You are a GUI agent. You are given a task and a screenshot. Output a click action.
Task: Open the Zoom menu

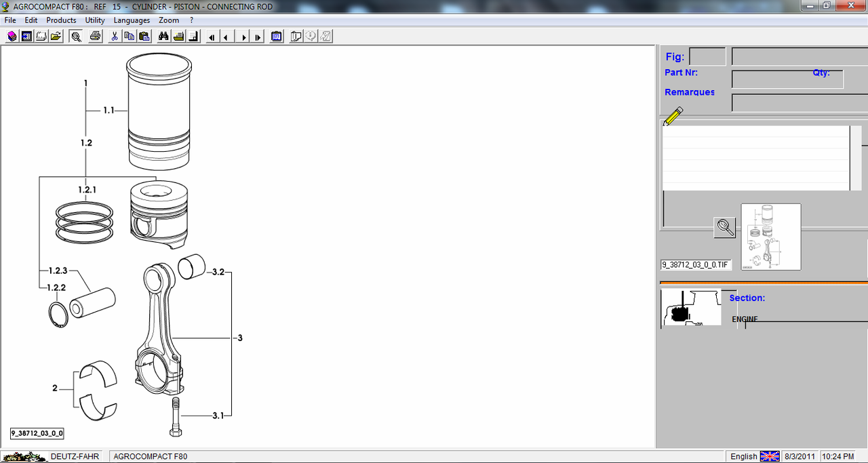point(169,20)
